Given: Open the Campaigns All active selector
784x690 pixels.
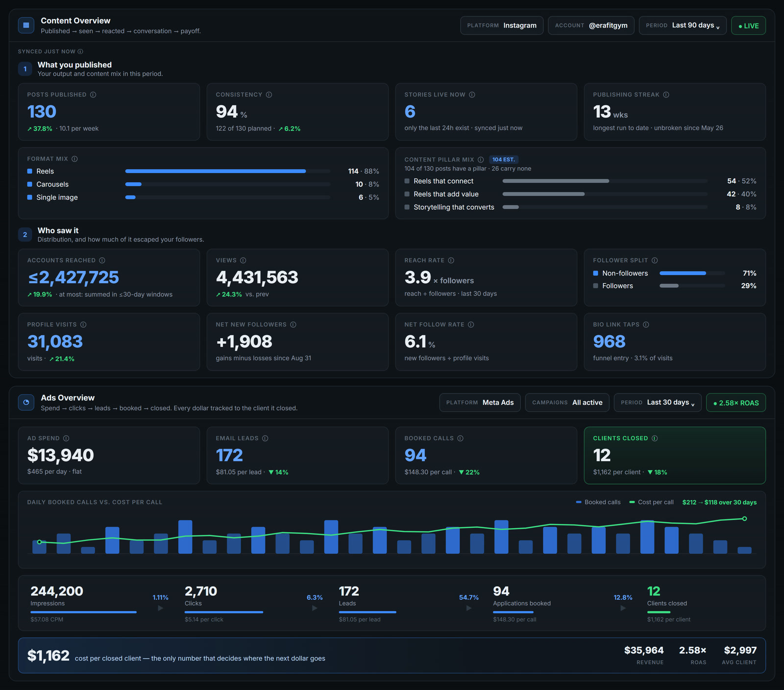Looking at the screenshot, I should point(567,402).
